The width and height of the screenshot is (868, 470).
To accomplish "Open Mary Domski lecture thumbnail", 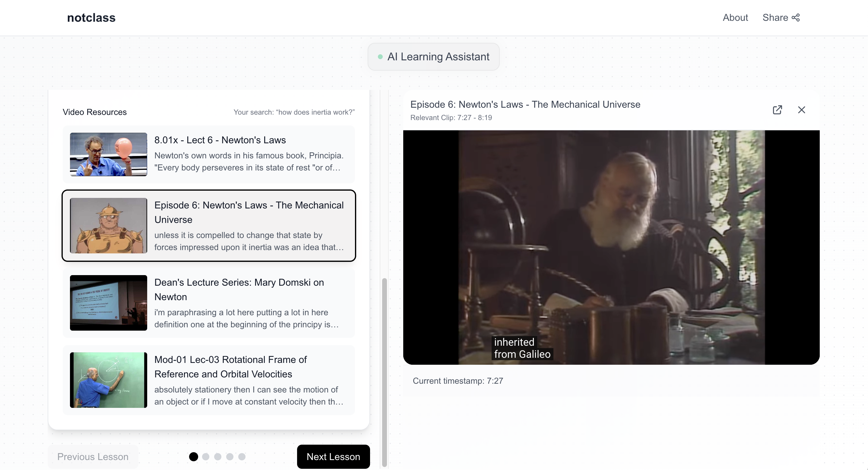I will point(108,303).
